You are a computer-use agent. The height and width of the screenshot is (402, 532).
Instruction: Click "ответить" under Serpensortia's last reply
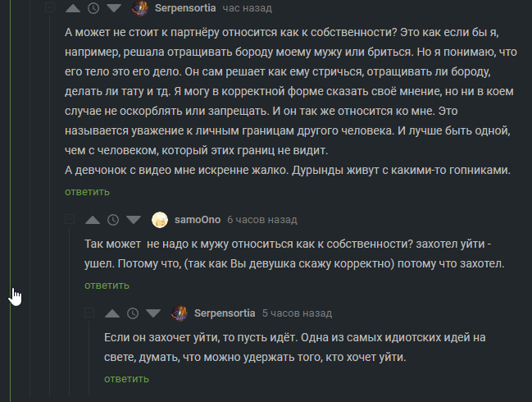[x=126, y=379]
